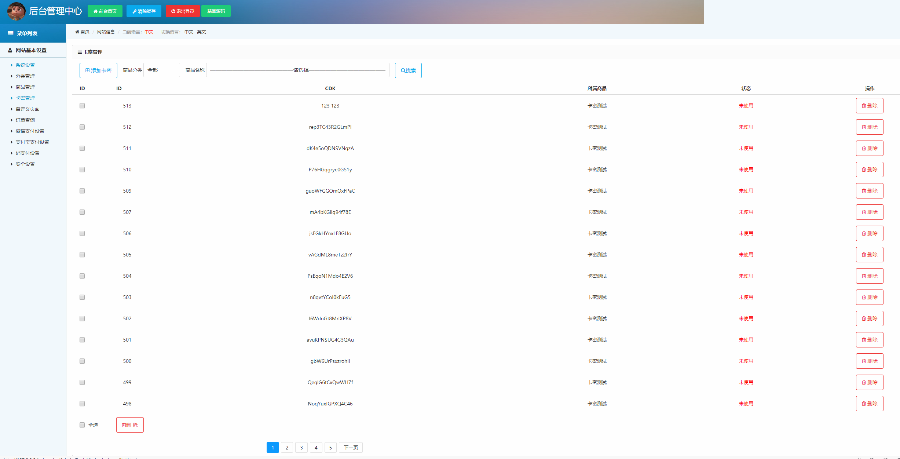Click trash delete button for row 499
Viewport: 900px width, 459px height.
[x=870, y=382]
